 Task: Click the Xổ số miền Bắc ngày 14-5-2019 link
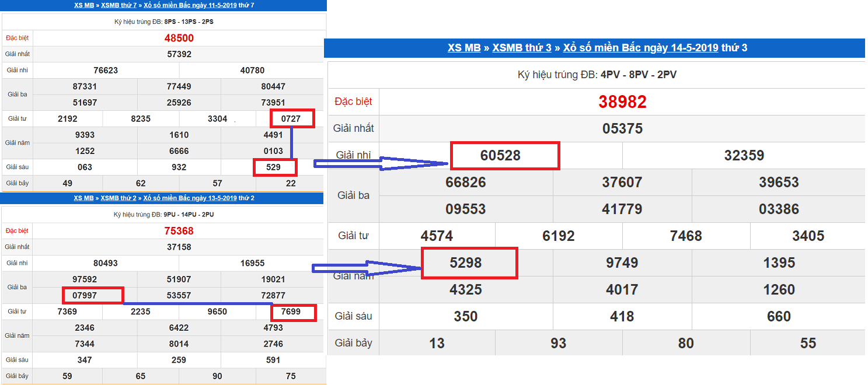click(640, 48)
